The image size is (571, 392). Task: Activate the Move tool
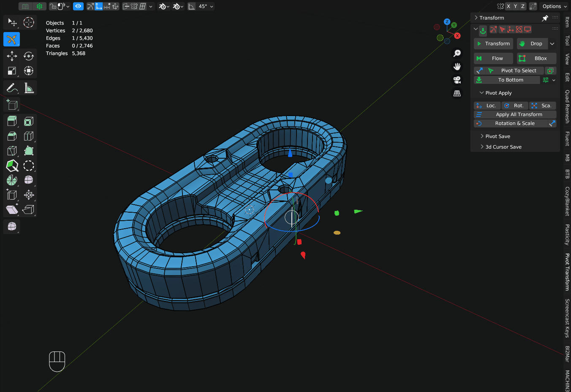12,56
